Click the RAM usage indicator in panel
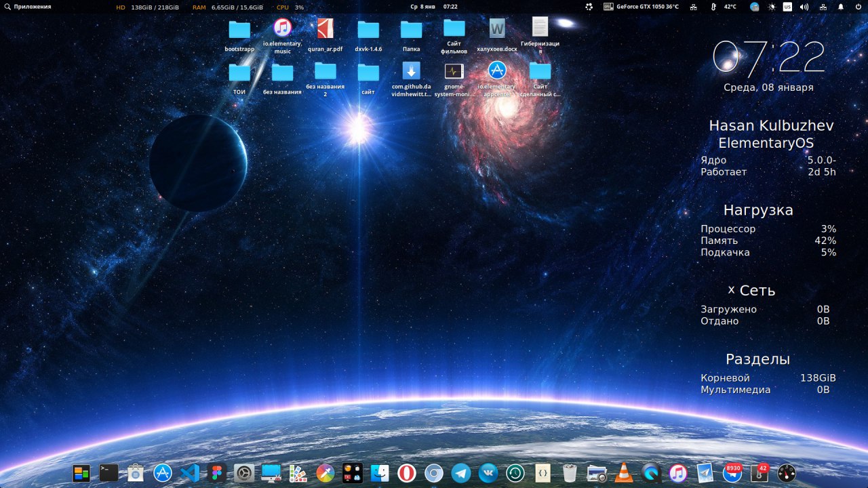The image size is (868, 488). [x=227, y=6]
